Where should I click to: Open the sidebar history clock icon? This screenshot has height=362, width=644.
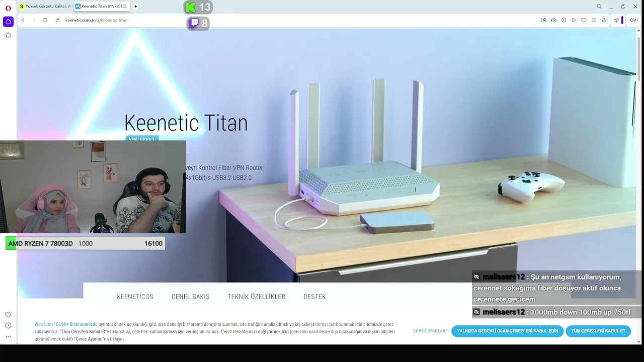8,325
